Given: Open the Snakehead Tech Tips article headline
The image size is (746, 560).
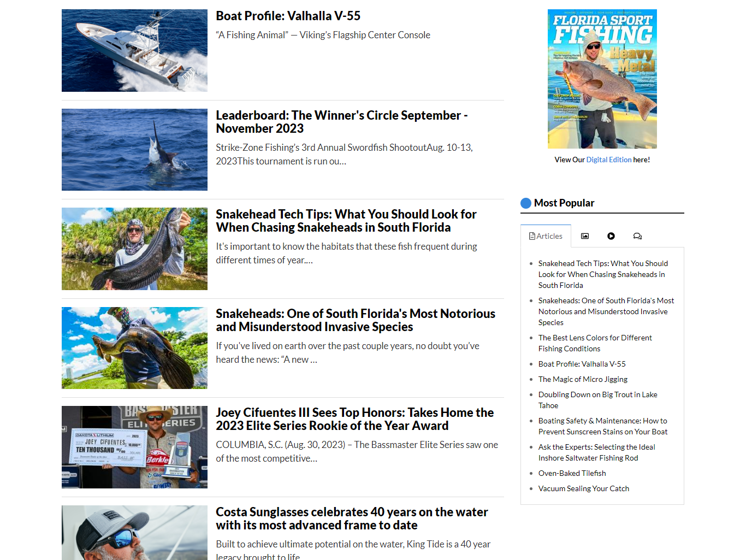Looking at the screenshot, I should click(346, 221).
